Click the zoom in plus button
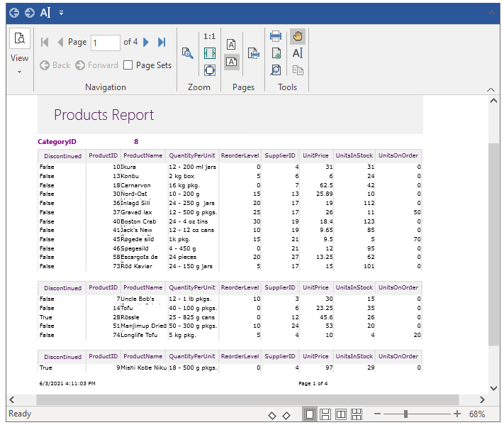 coord(457,414)
